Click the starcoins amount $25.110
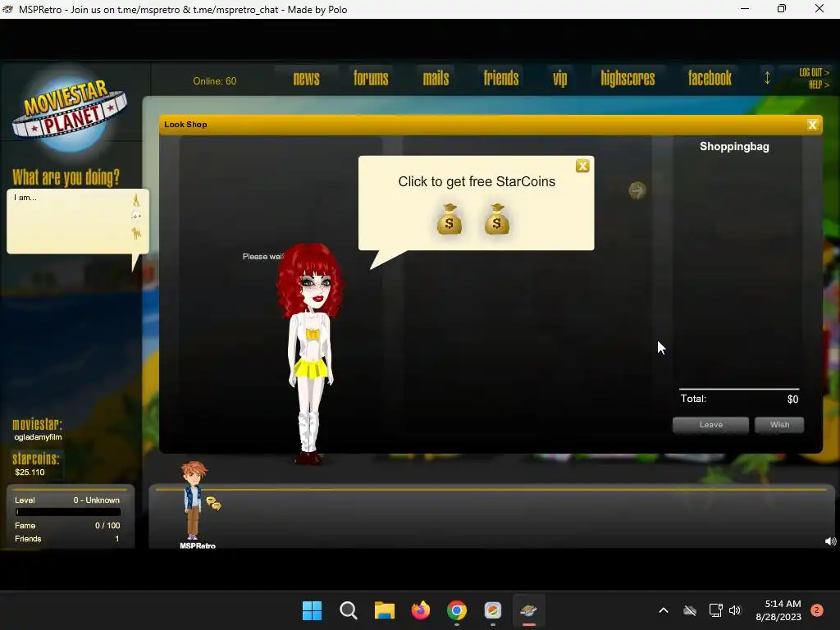The image size is (840, 630). (30, 472)
